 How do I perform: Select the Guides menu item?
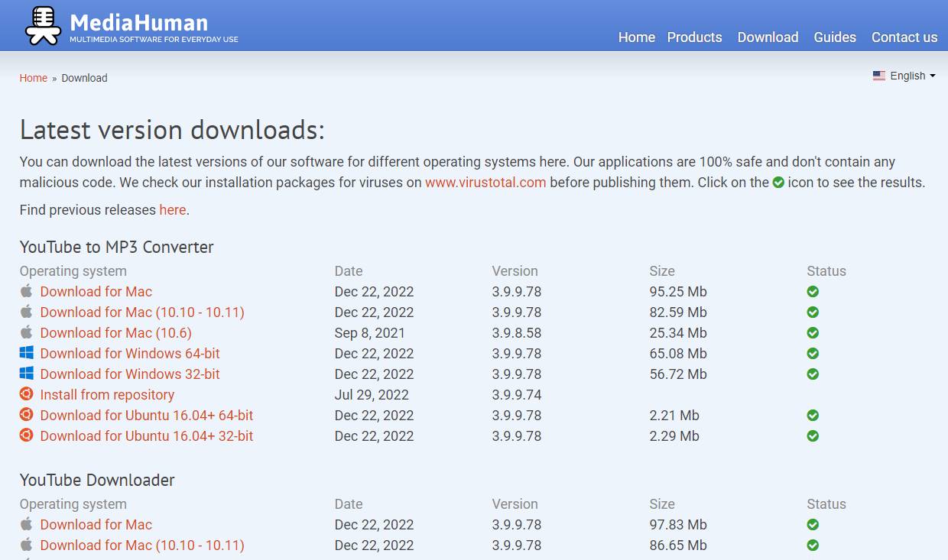835,37
